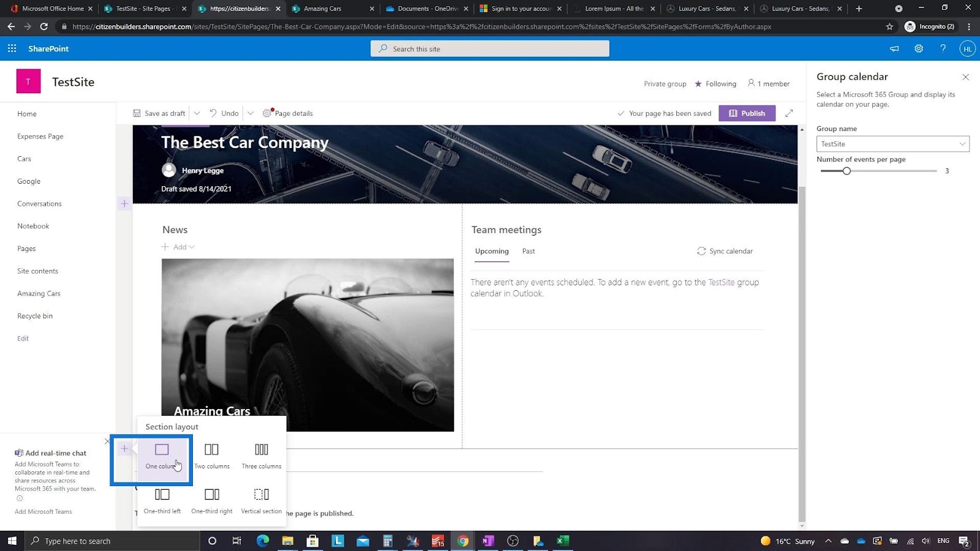Open the Group name TestSite dropdown
This screenshot has height=551, width=980.
(x=892, y=144)
